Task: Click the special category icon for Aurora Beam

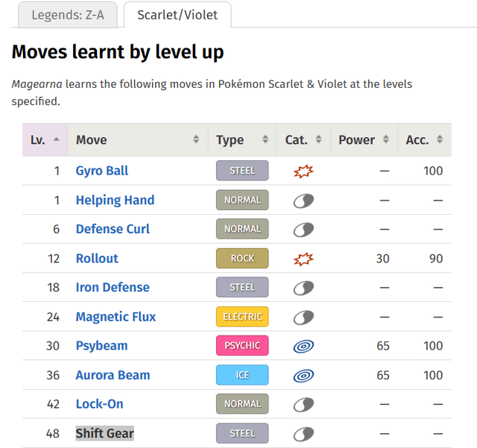Action: click(x=303, y=375)
